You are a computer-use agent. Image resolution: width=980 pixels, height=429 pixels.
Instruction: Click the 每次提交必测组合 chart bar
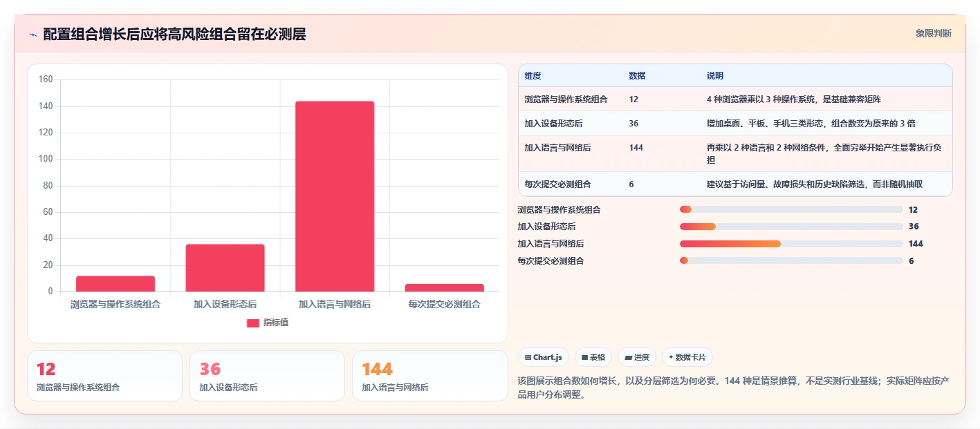coord(444,287)
